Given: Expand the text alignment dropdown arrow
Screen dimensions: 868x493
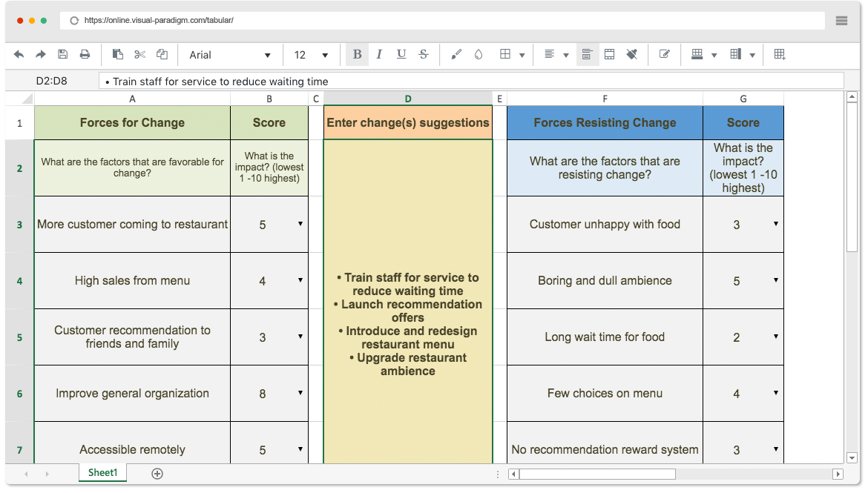Looking at the screenshot, I should (x=566, y=55).
